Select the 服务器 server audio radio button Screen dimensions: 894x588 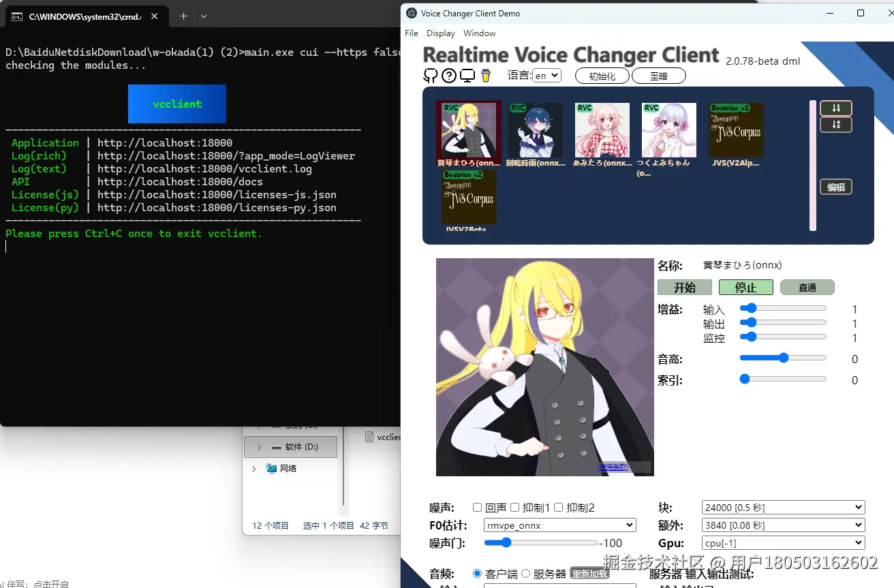point(525,574)
